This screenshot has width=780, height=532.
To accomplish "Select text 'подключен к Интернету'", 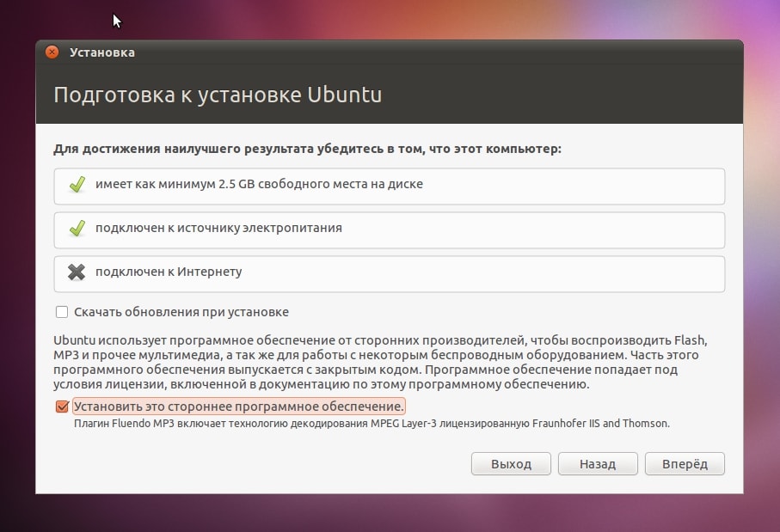I will [169, 272].
